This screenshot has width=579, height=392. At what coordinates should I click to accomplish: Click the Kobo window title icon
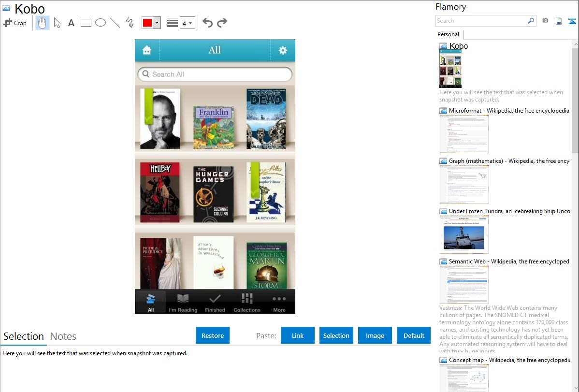[6, 8]
